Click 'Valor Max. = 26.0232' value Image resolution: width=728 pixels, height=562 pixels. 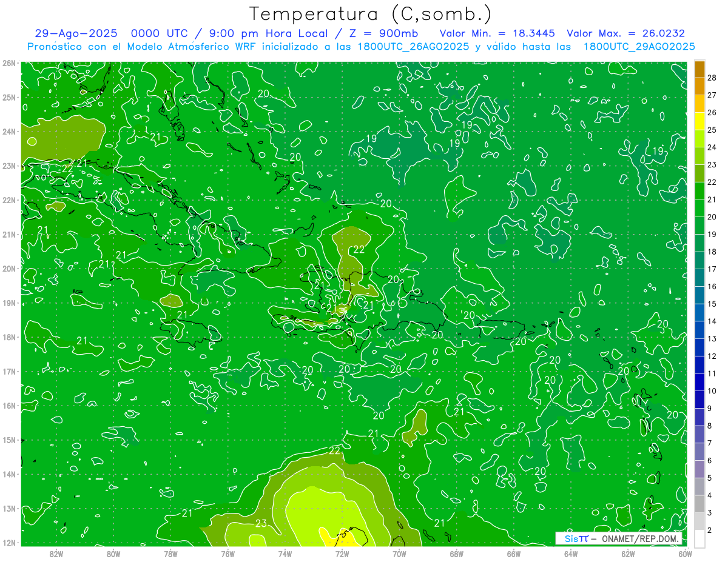(625, 33)
